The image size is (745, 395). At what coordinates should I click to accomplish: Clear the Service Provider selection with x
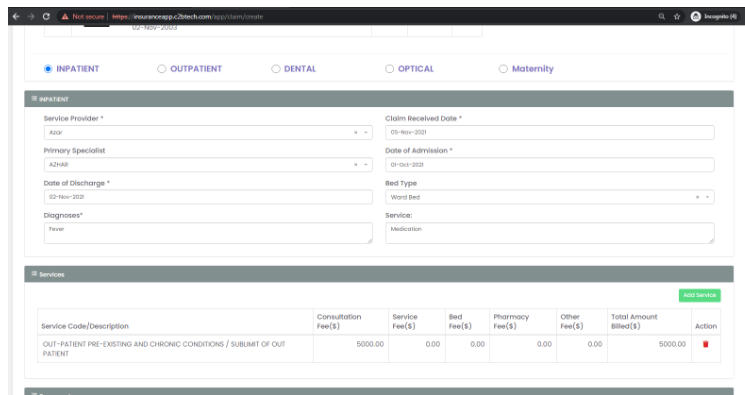coord(355,133)
